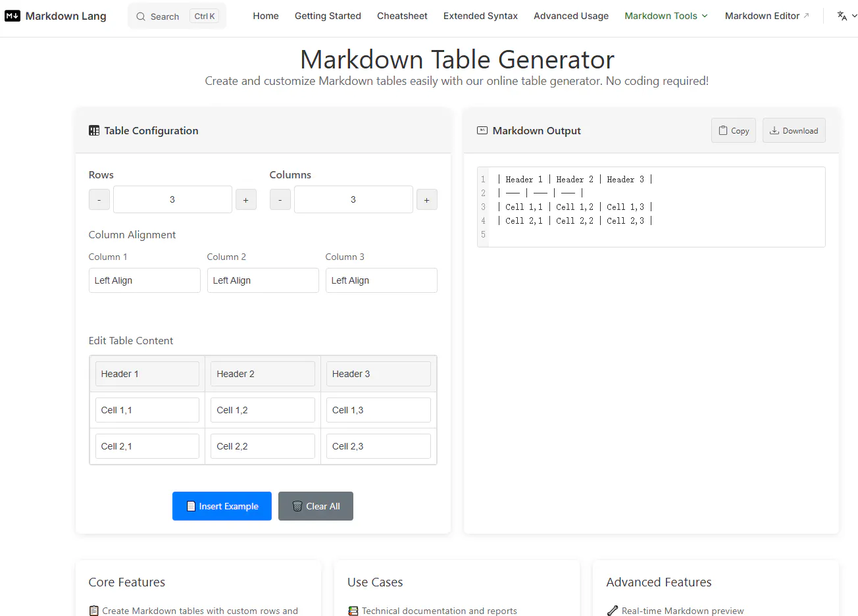858x616 pixels.
Task: Click the Insert Example button
Action: point(222,506)
